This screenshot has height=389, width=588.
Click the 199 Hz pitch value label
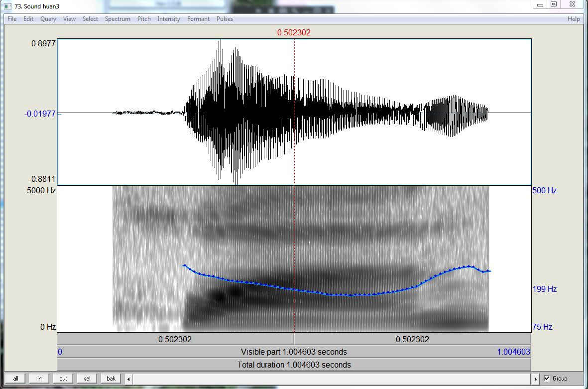coord(545,289)
